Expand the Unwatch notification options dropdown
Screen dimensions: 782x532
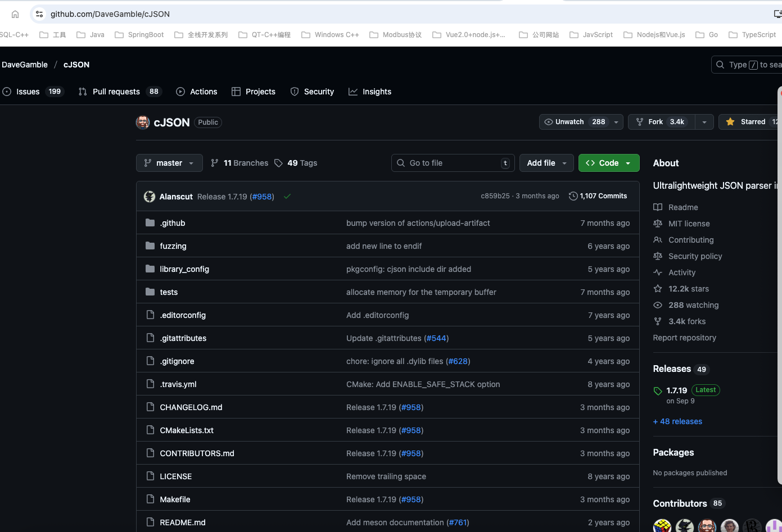[x=617, y=122]
